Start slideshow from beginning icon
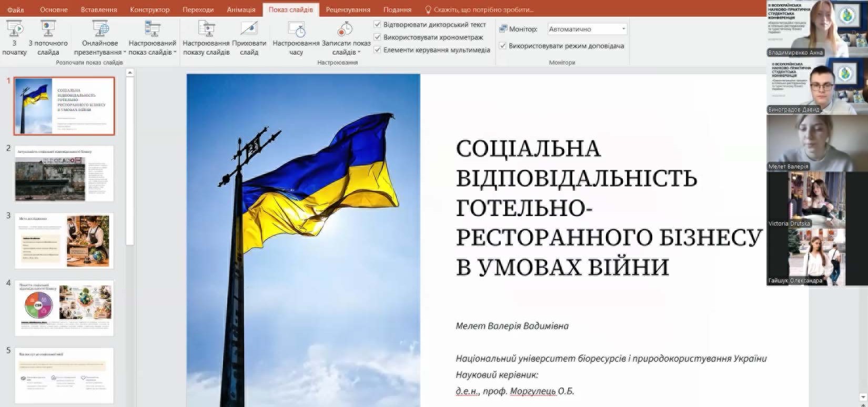This screenshot has height=407, width=868. pyautogui.click(x=14, y=29)
